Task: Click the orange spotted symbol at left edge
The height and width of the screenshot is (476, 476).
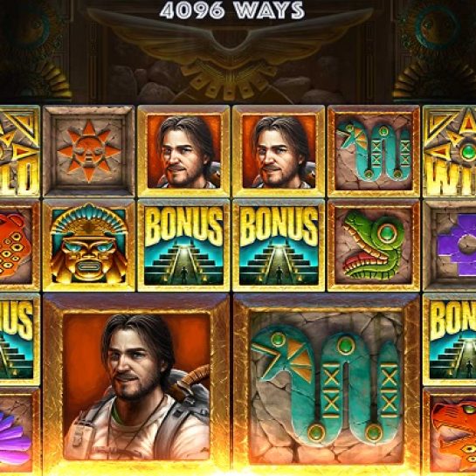Action: coord(20,245)
